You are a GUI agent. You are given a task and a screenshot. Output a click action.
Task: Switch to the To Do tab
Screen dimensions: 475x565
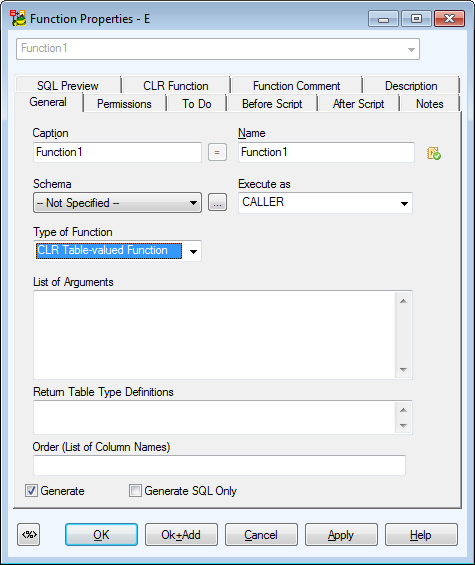point(197,104)
